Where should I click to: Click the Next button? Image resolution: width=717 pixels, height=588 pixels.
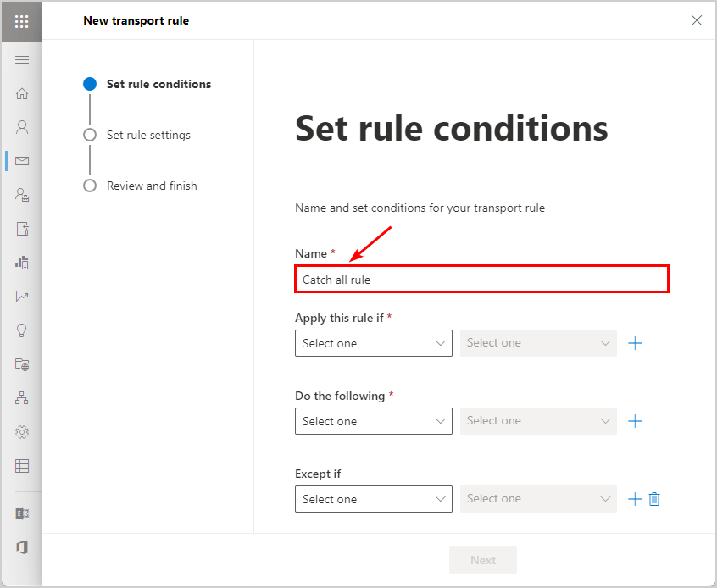click(483, 560)
